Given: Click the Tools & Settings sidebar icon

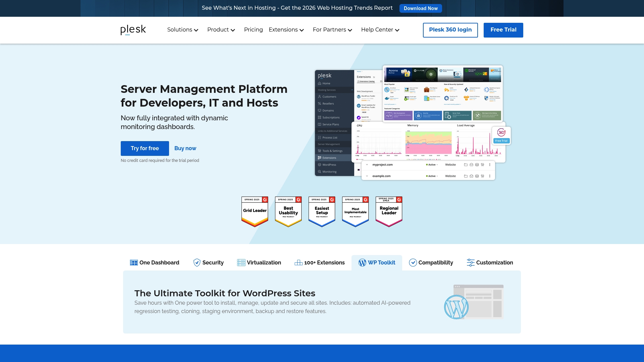Looking at the screenshot, I should (319, 151).
